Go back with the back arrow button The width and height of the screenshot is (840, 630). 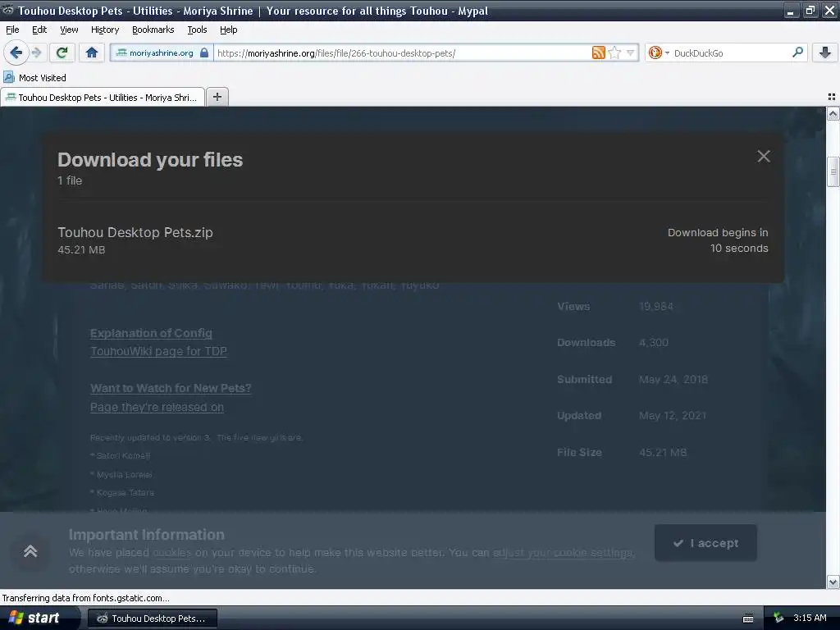(x=16, y=52)
